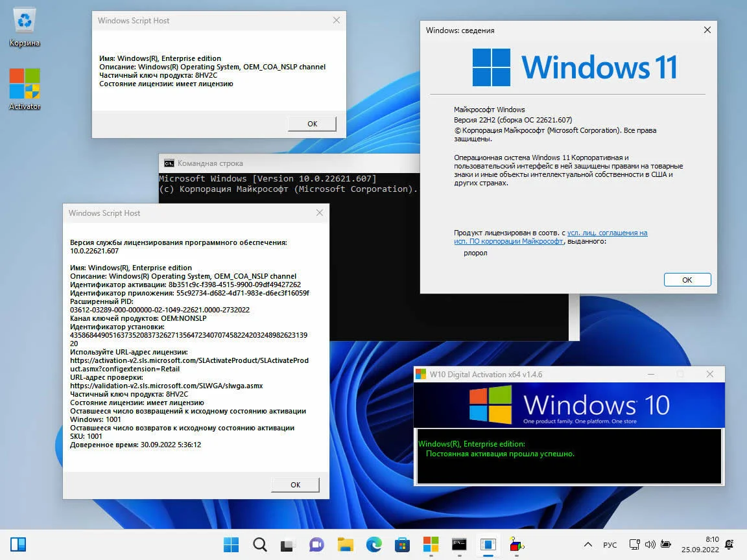747x560 pixels.
Task: Click the Постоянная активация прошла успешно text
Action: coord(500,454)
